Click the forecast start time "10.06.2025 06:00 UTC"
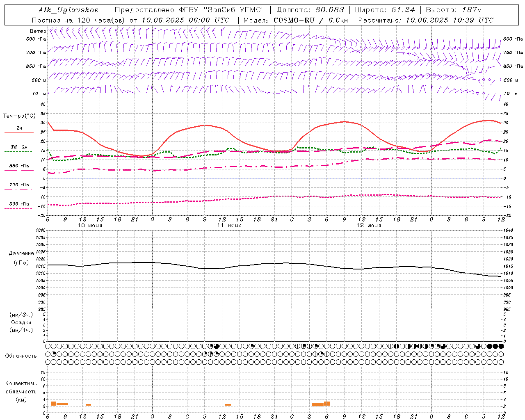The height and width of the screenshot is (420, 525). coord(185,20)
